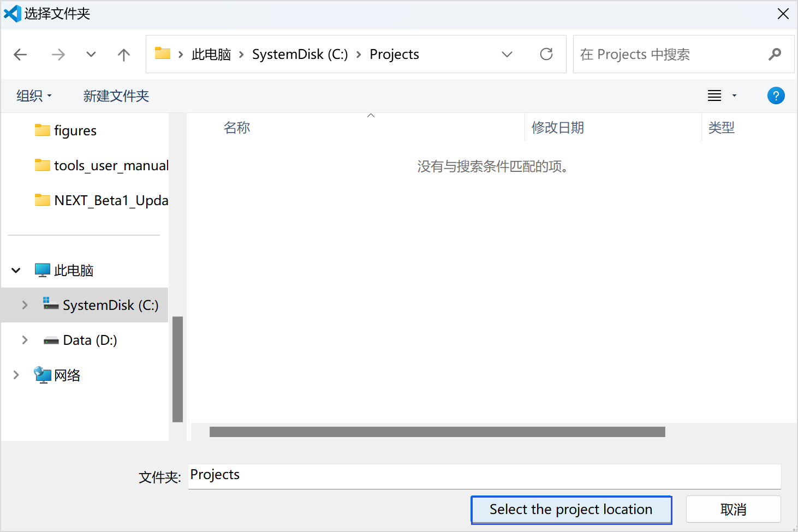Click the view layout options icon
798x532 pixels.
714,95
